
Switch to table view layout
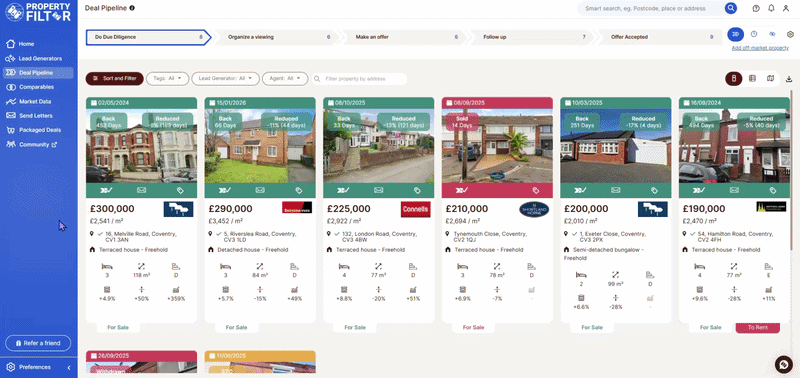[752, 79]
